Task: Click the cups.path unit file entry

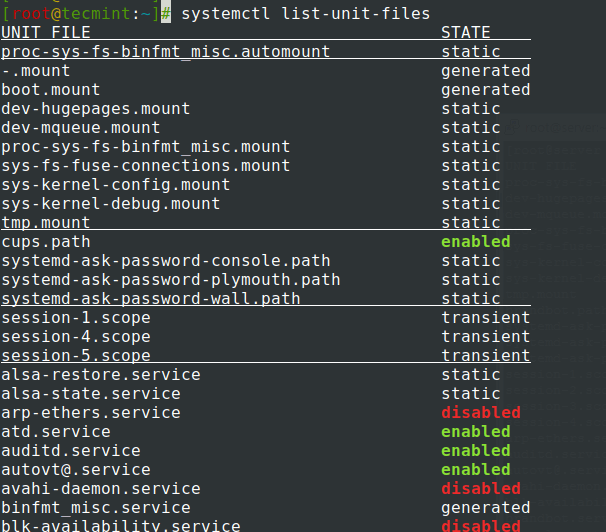Action: point(46,242)
